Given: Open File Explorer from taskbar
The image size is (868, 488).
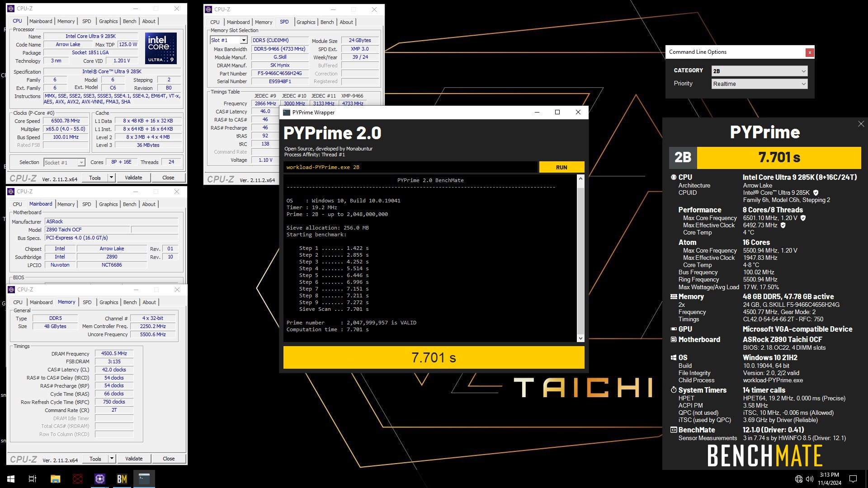Looking at the screenshot, I should click(x=55, y=479).
